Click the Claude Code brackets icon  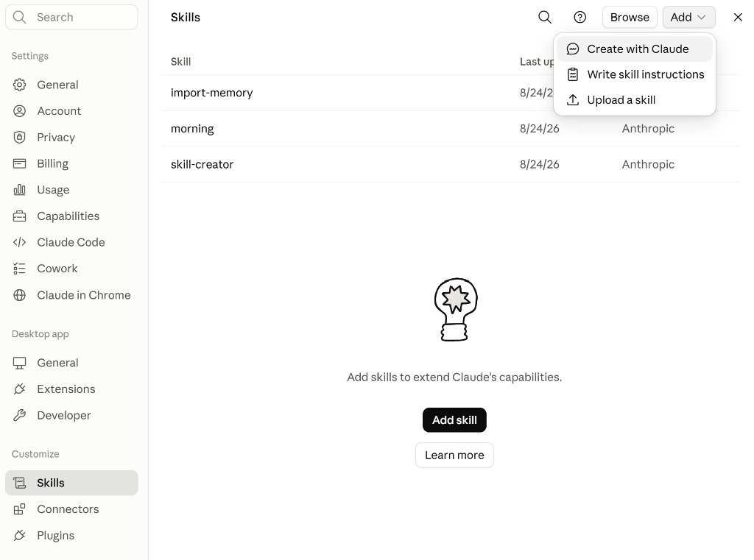pos(19,242)
